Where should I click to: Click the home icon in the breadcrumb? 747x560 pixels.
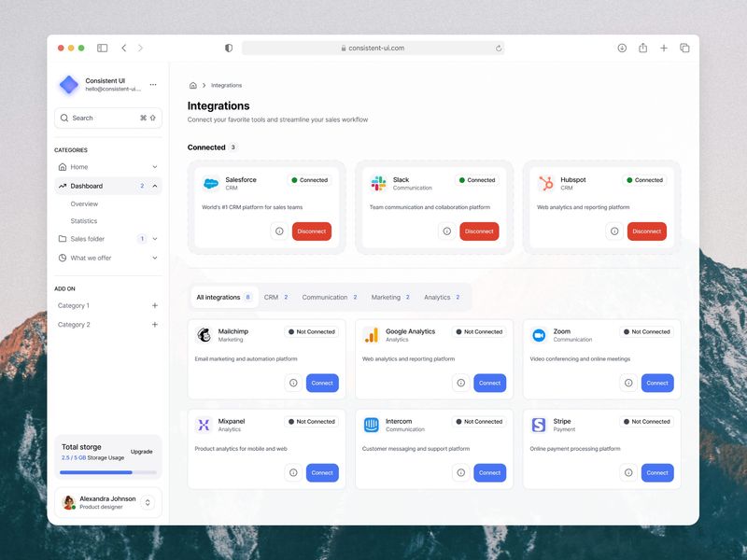tap(192, 84)
